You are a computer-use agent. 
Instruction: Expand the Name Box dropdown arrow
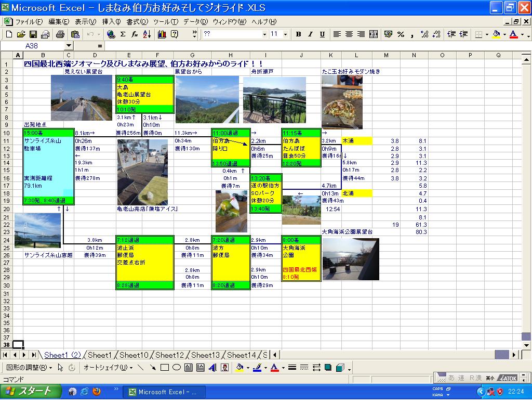coord(69,46)
